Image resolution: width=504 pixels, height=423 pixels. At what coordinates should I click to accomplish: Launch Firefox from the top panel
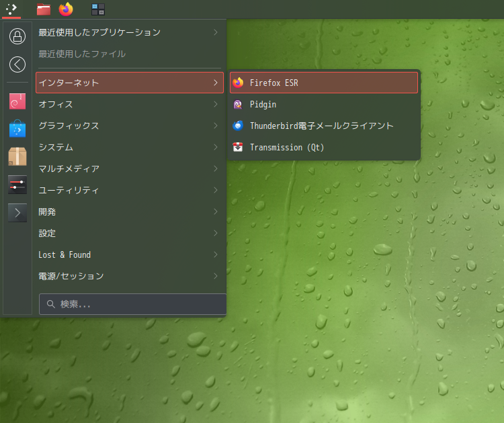click(x=66, y=9)
